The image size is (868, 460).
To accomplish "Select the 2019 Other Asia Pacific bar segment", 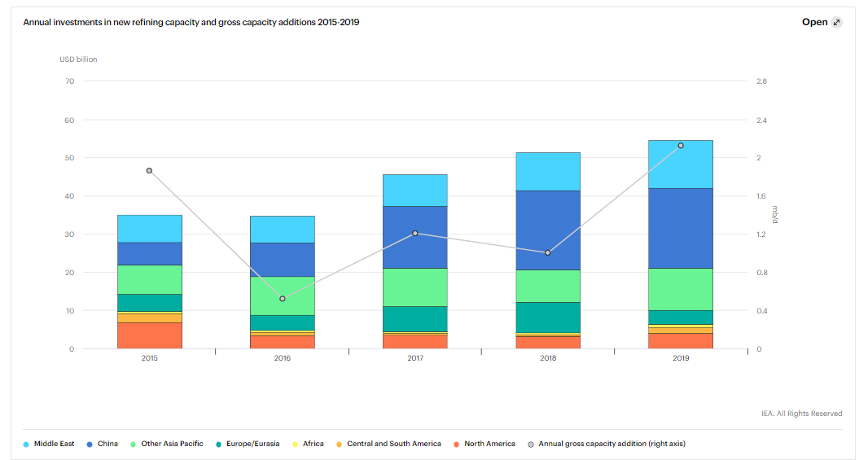I will pos(681,290).
